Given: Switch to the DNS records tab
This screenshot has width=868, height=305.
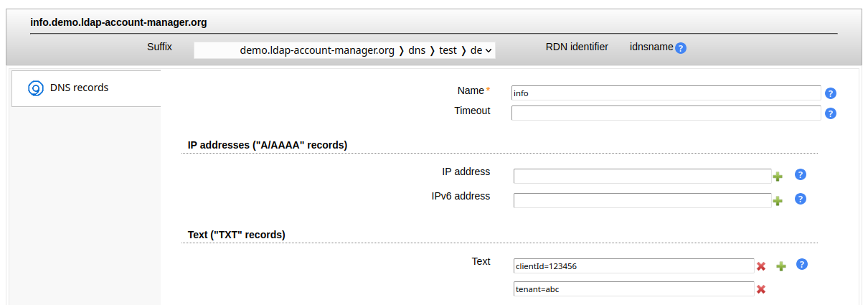Looking at the screenshot, I should click(79, 88).
